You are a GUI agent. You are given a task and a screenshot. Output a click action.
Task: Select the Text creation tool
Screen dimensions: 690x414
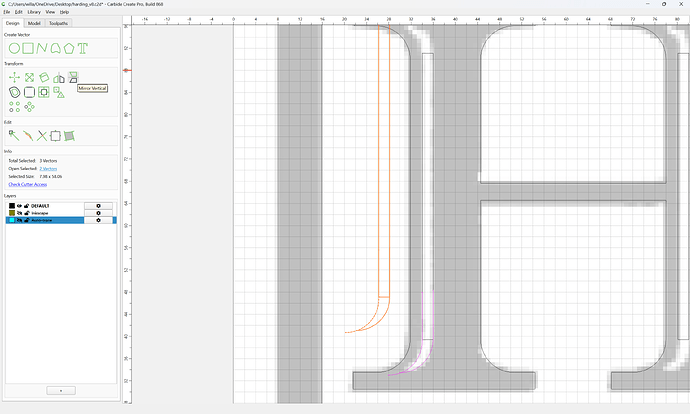83,48
